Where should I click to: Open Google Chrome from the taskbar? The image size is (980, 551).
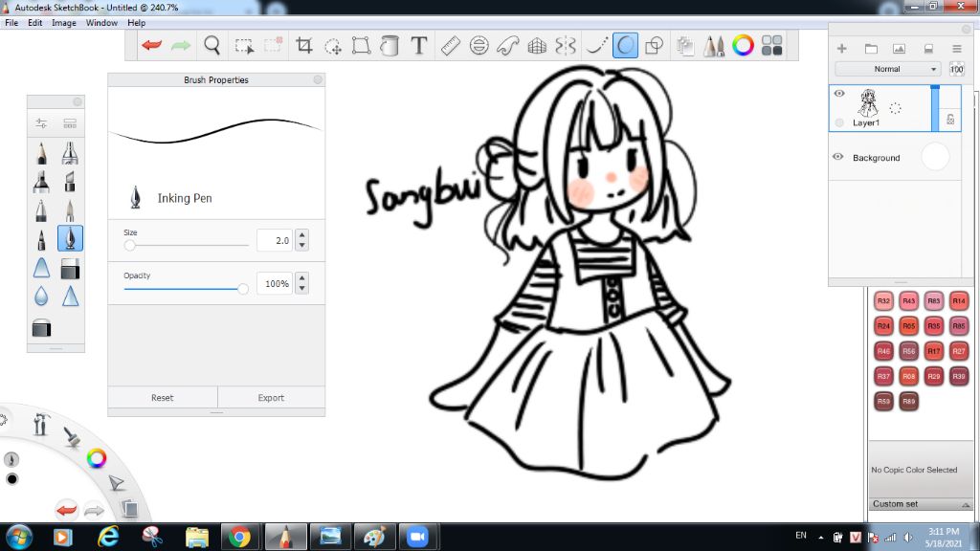pos(238,537)
